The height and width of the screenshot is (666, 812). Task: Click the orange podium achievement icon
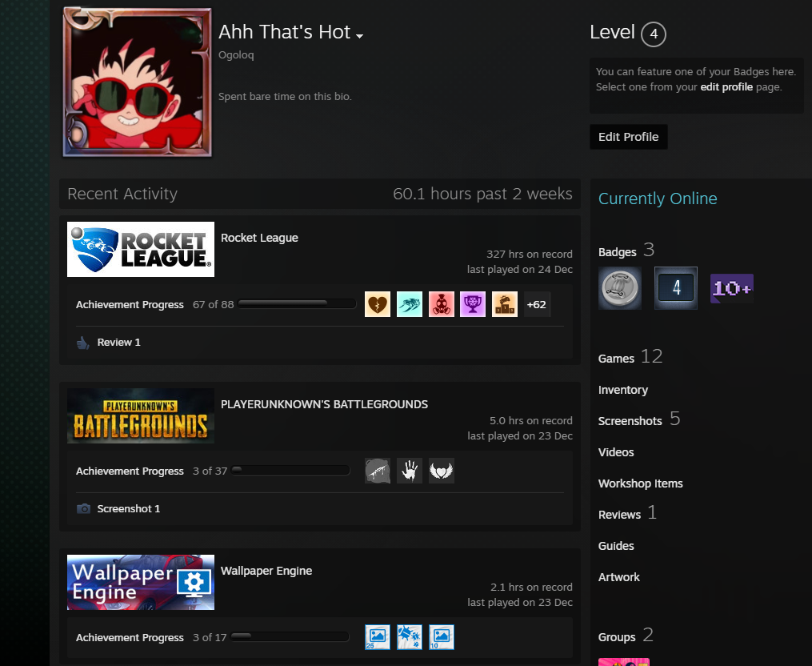(x=505, y=303)
